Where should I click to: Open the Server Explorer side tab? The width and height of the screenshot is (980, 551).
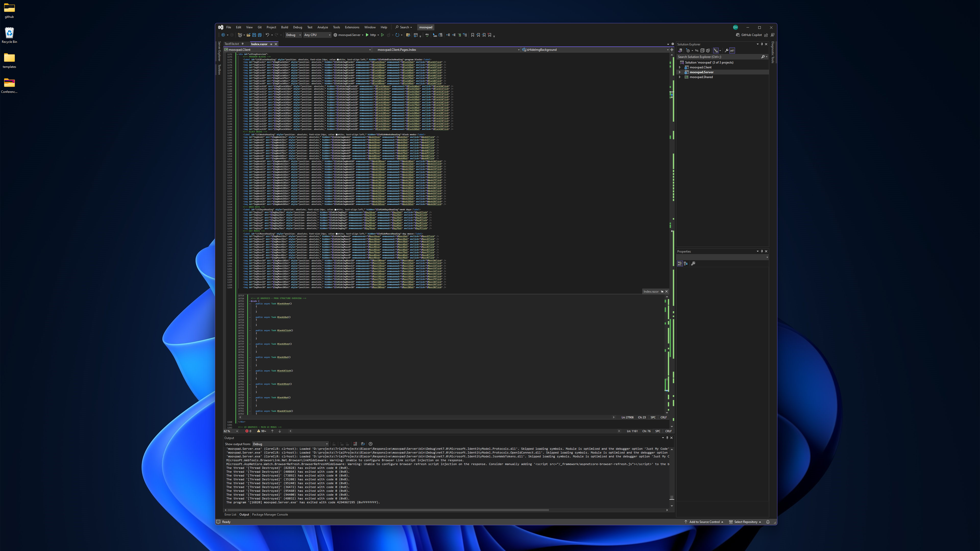[x=219, y=51]
